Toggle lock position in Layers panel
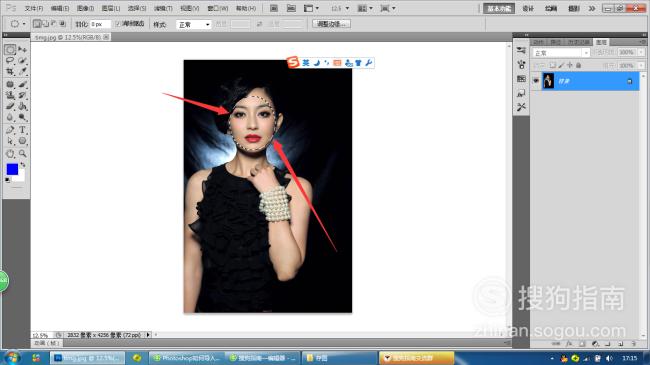The image size is (650, 365). pos(570,66)
